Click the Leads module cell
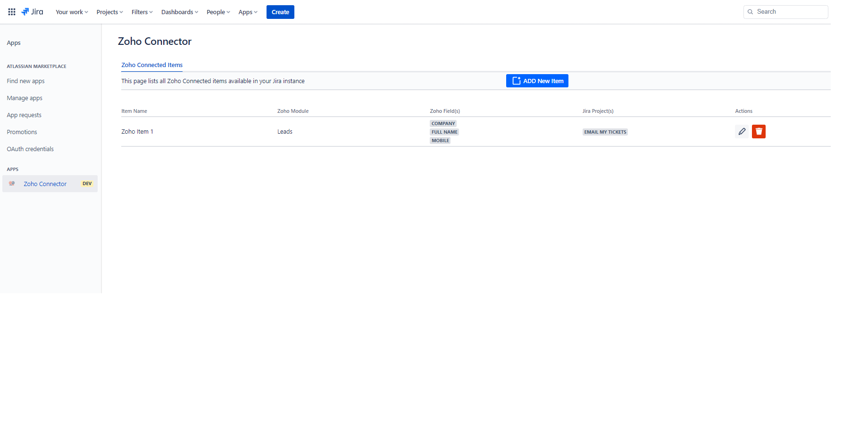Viewport: 868px width, 425px height. coord(285,132)
